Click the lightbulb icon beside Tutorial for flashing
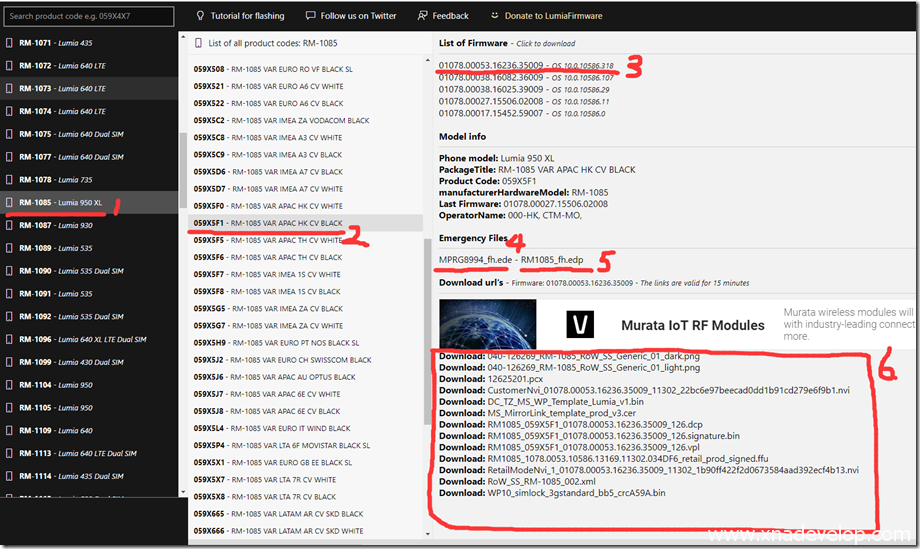 200,16
